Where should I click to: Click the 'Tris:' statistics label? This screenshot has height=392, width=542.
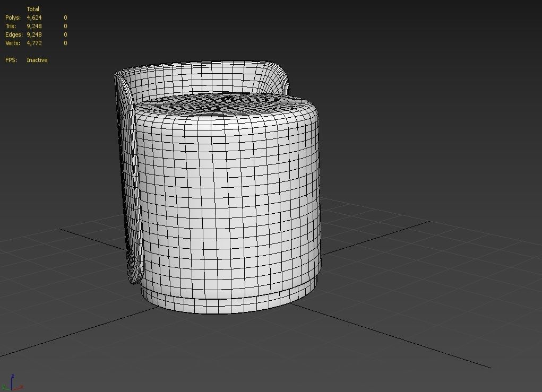pyautogui.click(x=11, y=26)
